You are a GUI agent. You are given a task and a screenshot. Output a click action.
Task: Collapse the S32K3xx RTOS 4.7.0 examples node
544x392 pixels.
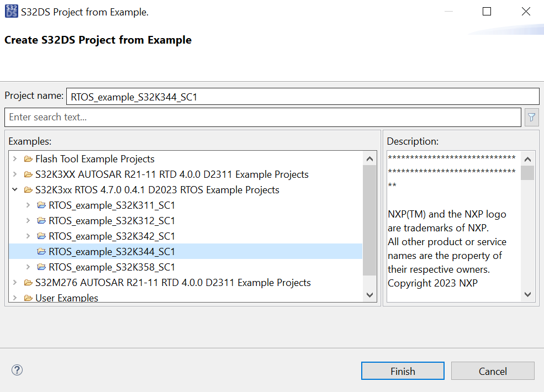15,189
